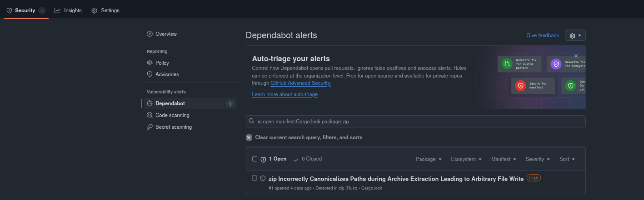Image resolution: width=644 pixels, height=200 pixels.
Task: Click Give feedback link
Action: point(543,35)
